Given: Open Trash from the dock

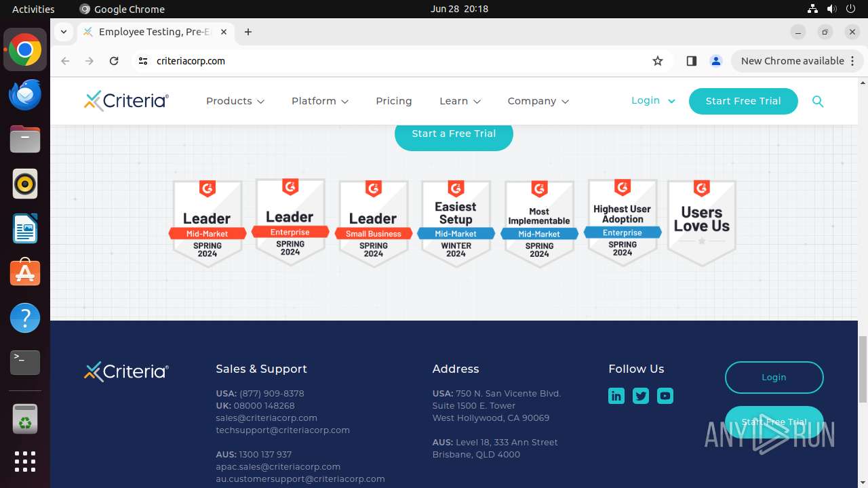Looking at the screenshot, I should pos(25,419).
